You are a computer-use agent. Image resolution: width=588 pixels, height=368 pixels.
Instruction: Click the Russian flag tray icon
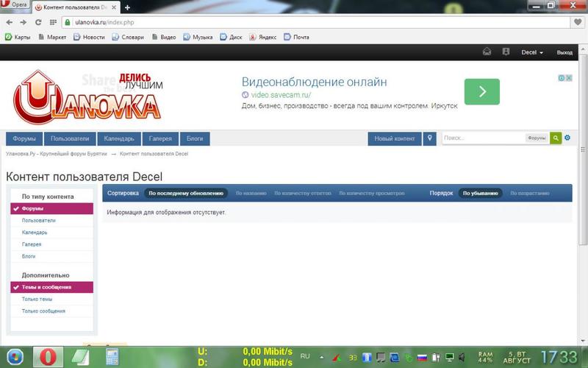pyautogui.click(x=422, y=358)
